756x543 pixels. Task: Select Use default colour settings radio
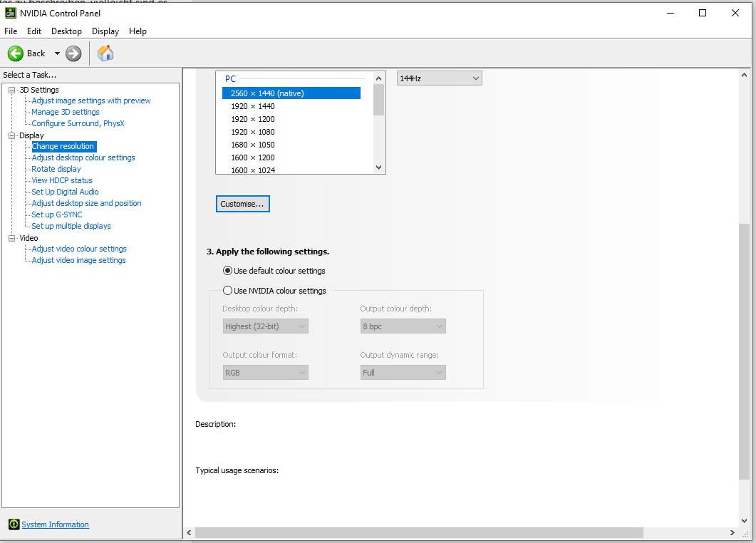(x=227, y=271)
